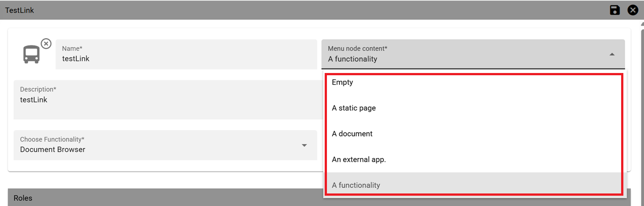Click the 'Menu node content*' label
Viewport: 644px width, 206px height.
(357, 48)
